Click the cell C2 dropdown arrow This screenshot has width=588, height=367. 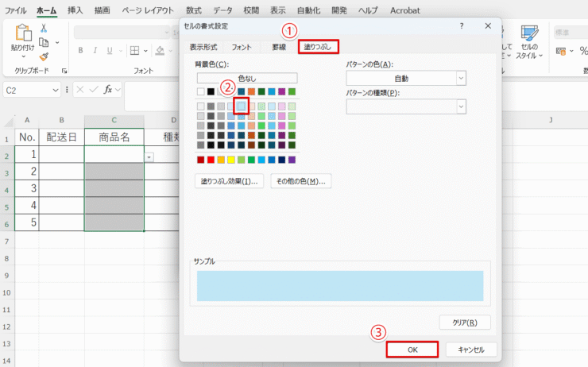coord(149,157)
